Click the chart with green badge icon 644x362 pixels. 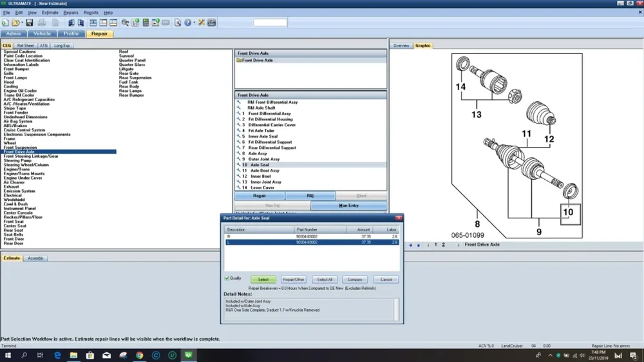tap(156, 23)
